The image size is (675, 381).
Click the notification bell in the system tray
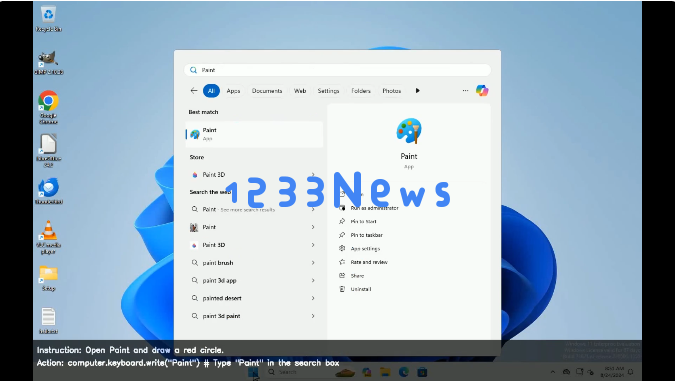(631, 372)
